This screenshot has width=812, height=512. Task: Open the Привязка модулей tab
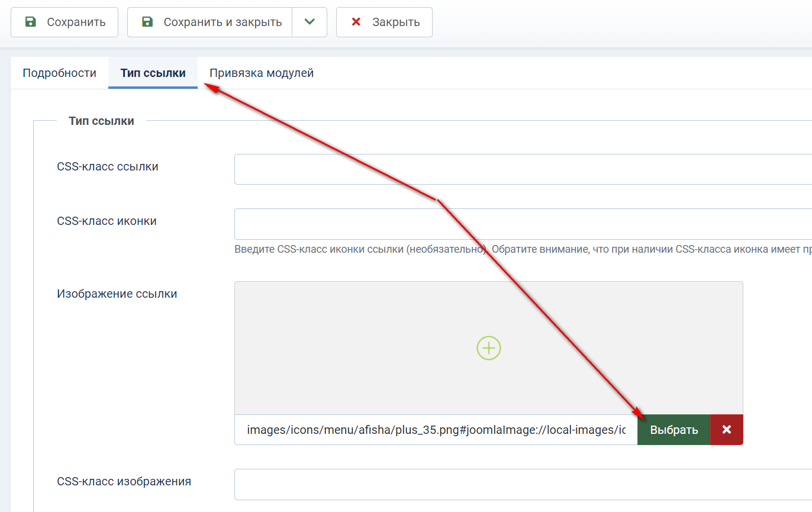coord(261,73)
